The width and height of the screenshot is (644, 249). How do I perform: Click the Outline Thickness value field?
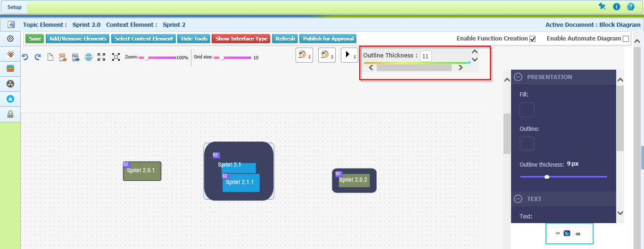point(426,56)
